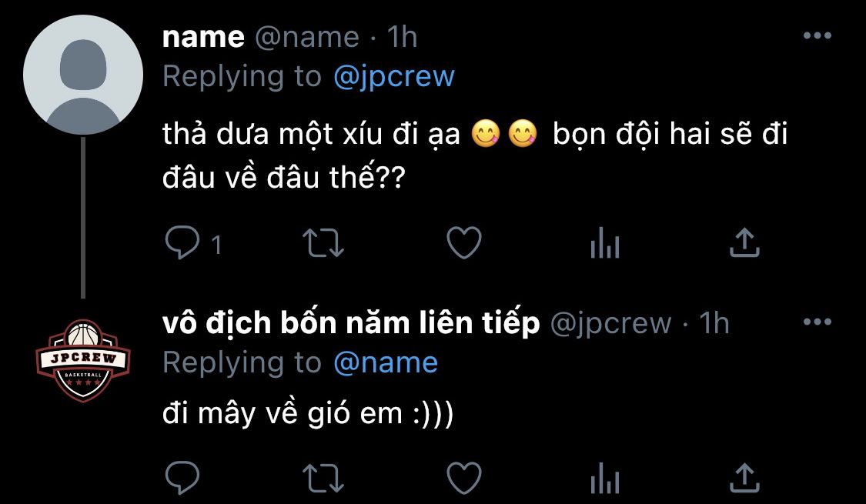Screen dimensions: 866x504
Task: Open the @name mention link in reply
Action: (x=385, y=362)
